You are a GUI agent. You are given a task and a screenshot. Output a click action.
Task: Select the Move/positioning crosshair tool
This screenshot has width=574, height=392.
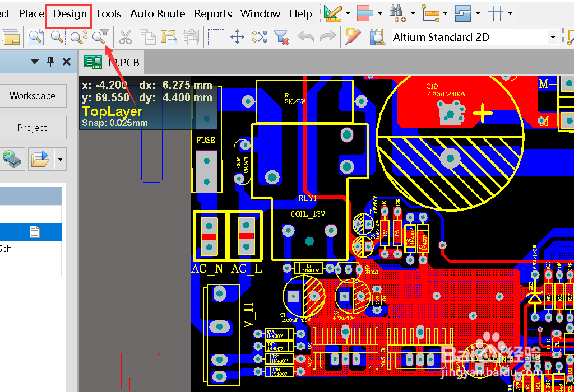237,37
